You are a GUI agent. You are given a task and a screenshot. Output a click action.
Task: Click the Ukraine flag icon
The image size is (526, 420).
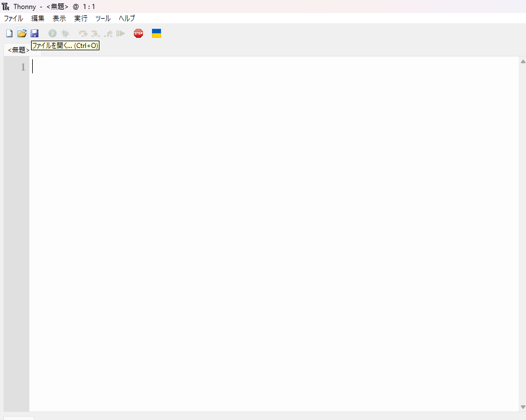[x=156, y=33]
